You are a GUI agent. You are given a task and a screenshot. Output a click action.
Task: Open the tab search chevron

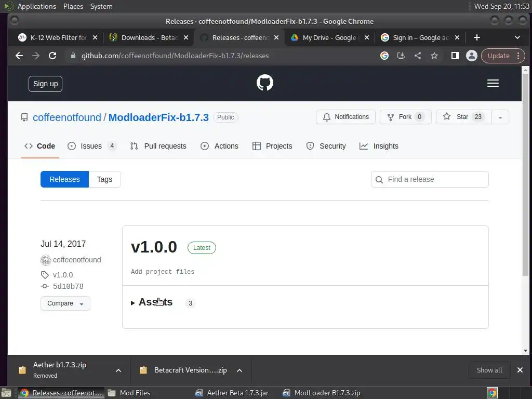click(517, 37)
